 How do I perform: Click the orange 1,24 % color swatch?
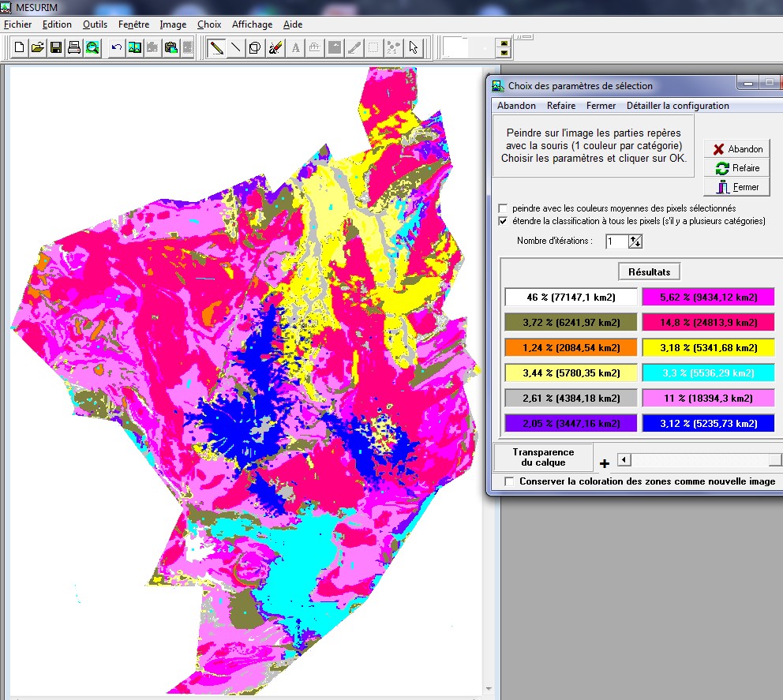571,347
